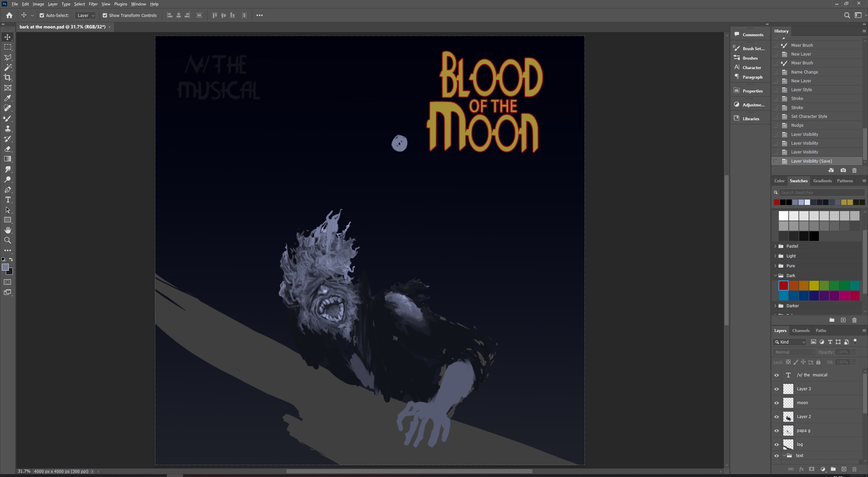This screenshot has height=477, width=868.
Task: Toggle Quick Mask mode
Action: [x=7, y=282]
